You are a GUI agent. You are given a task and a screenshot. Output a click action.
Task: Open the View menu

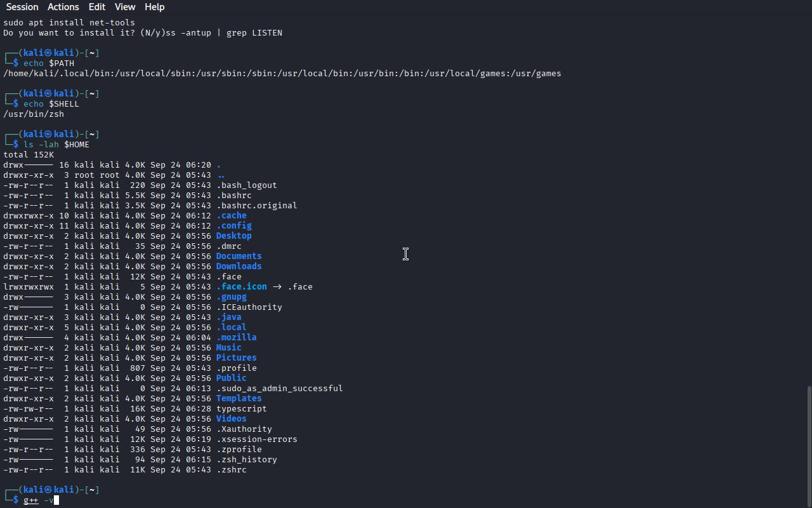[x=125, y=7]
